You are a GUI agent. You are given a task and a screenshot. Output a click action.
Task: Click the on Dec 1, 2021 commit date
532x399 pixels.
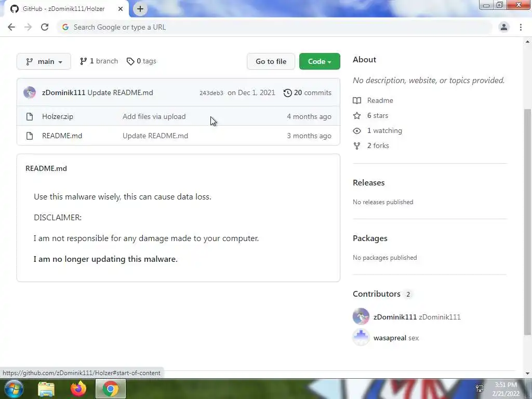click(x=251, y=92)
